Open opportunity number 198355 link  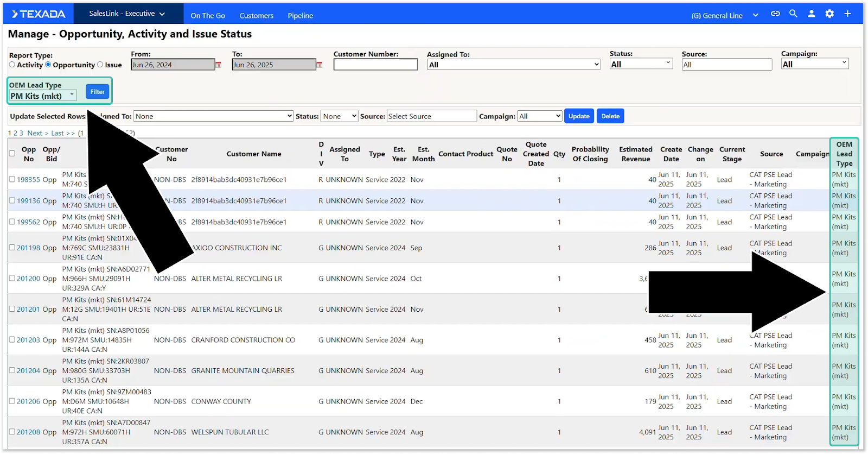pos(28,179)
